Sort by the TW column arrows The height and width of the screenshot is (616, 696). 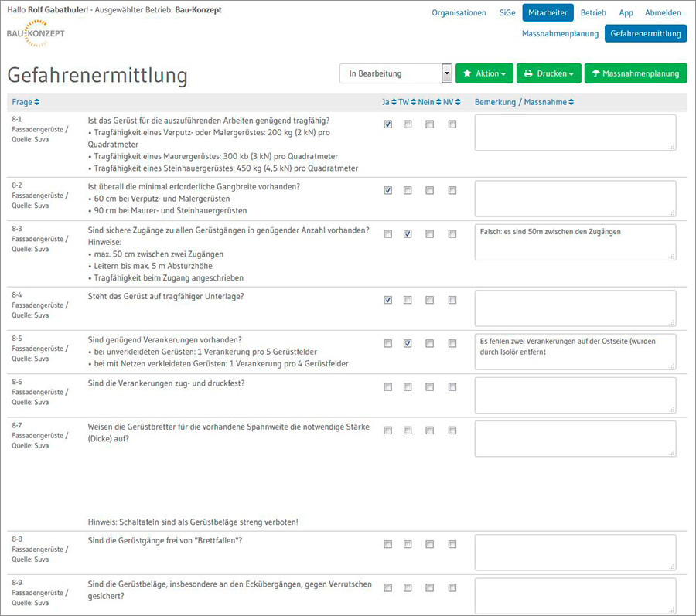tap(413, 103)
